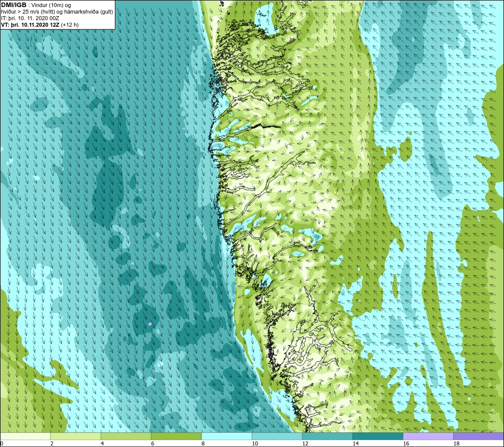Click the 16–18 m/s lavender legend swatch
504x447 pixels.
click(428, 436)
